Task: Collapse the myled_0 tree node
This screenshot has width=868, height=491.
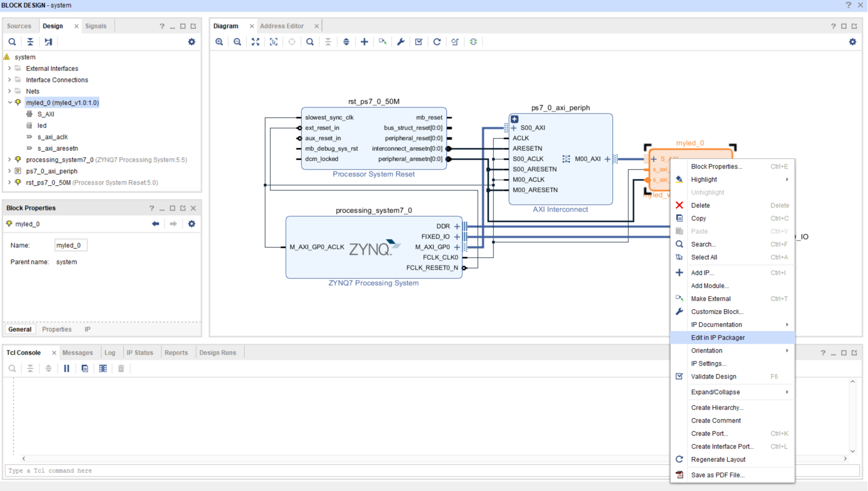Action: click(x=9, y=103)
